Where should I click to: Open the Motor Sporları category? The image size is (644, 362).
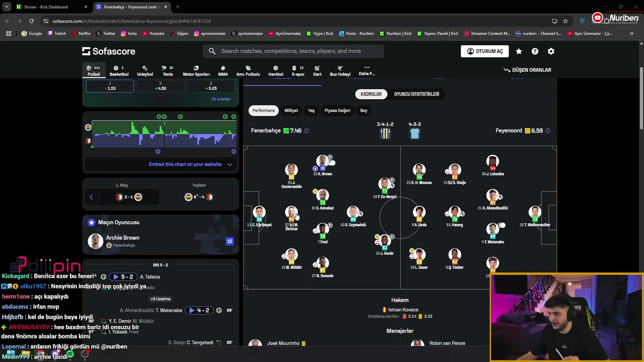point(196,71)
